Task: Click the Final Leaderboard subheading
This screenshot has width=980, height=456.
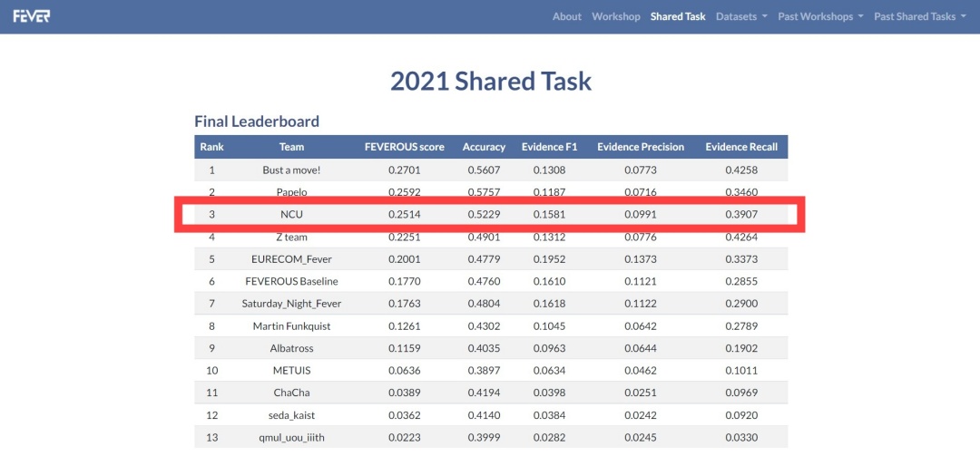Action: (x=257, y=121)
